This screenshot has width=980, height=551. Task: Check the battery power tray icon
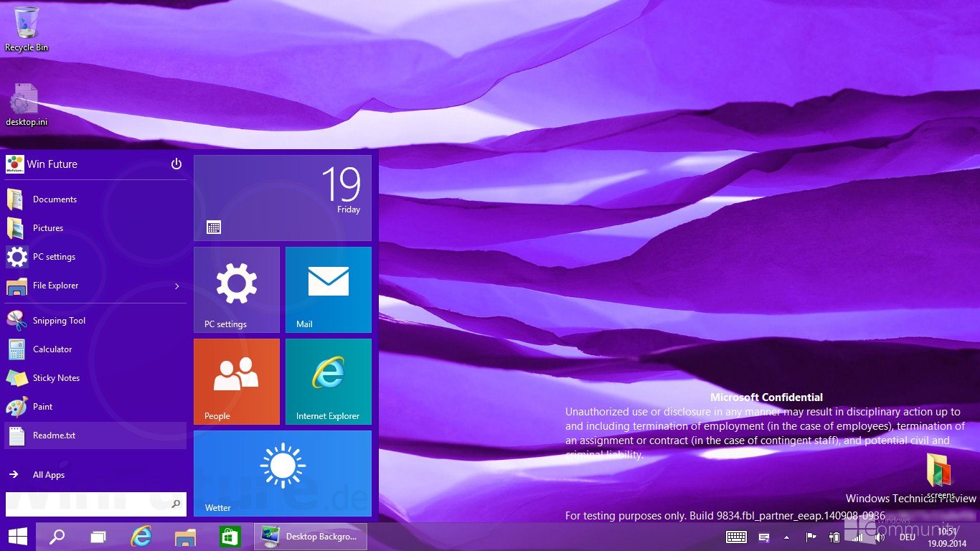[x=834, y=537]
